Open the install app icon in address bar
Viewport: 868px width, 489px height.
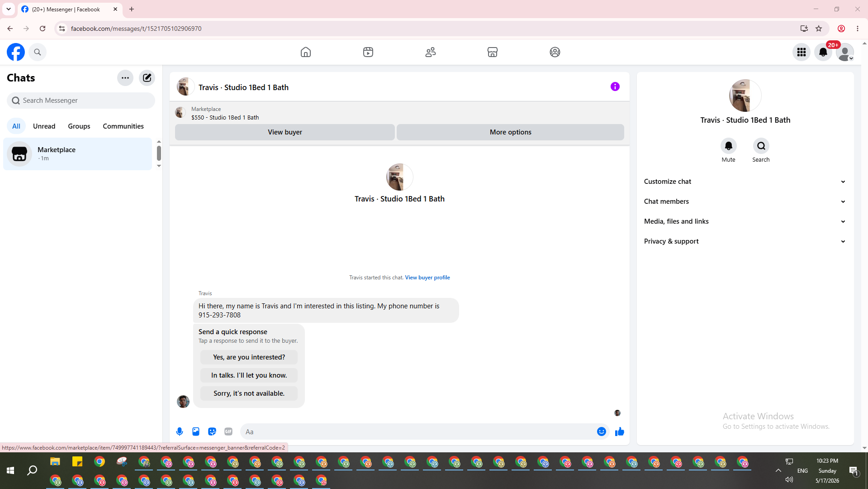click(804, 29)
